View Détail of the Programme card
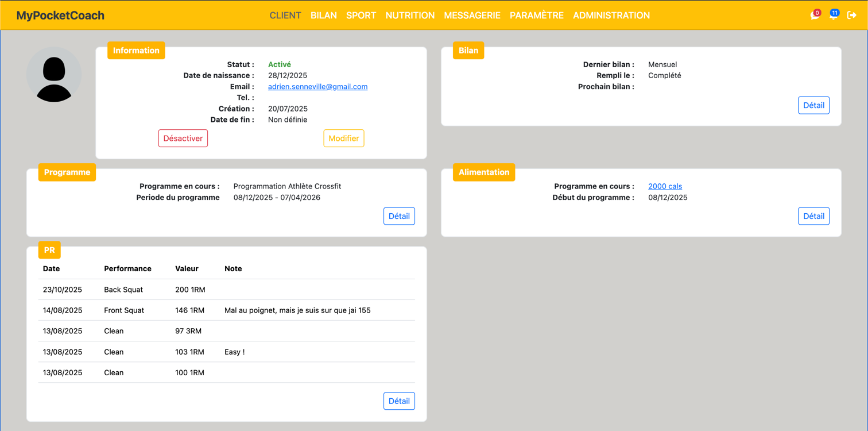868x431 pixels. point(399,216)
